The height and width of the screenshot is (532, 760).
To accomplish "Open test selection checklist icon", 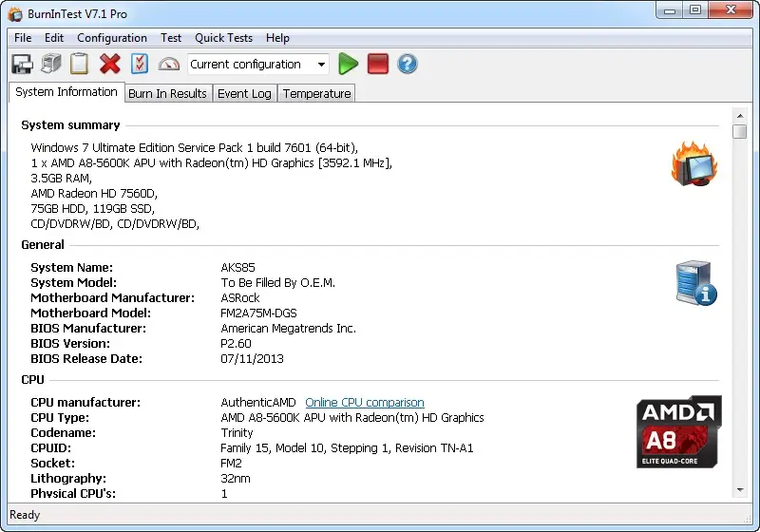I will [x=139, y=64].
